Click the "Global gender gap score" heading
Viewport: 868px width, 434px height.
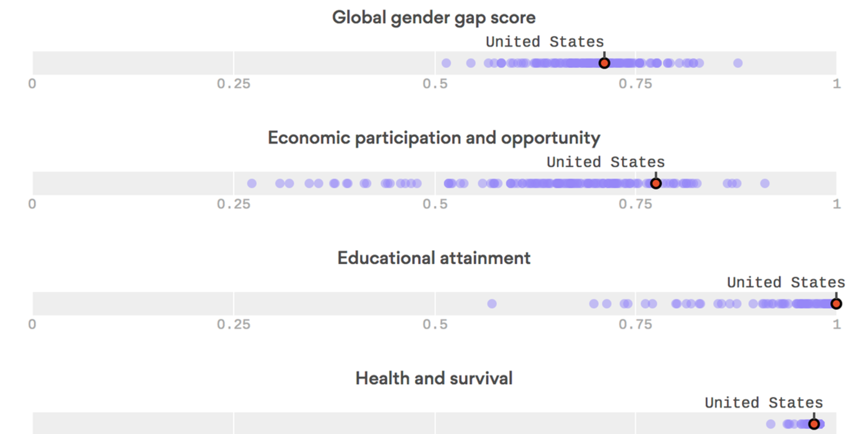(x=434, y=18)
